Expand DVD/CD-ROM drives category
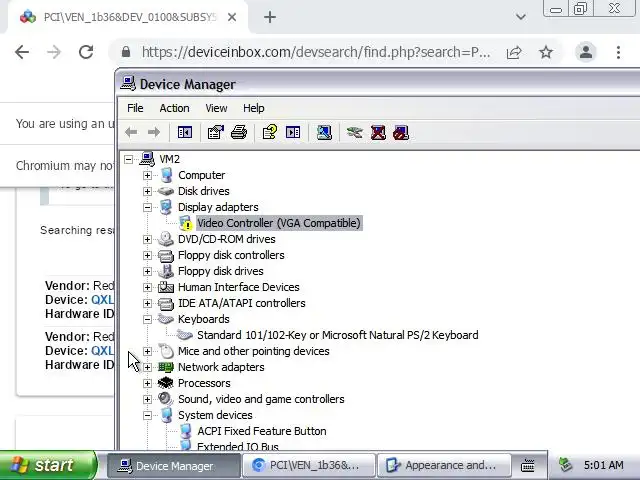The image size is (640, 480). click(147, 239)
